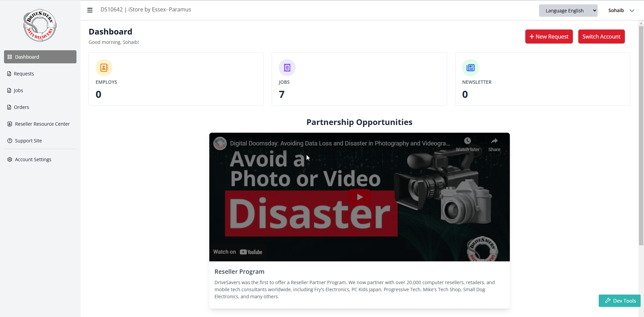Open the Language English dropdown
Screen dimensions: 644x317
(x=568, y=11)
